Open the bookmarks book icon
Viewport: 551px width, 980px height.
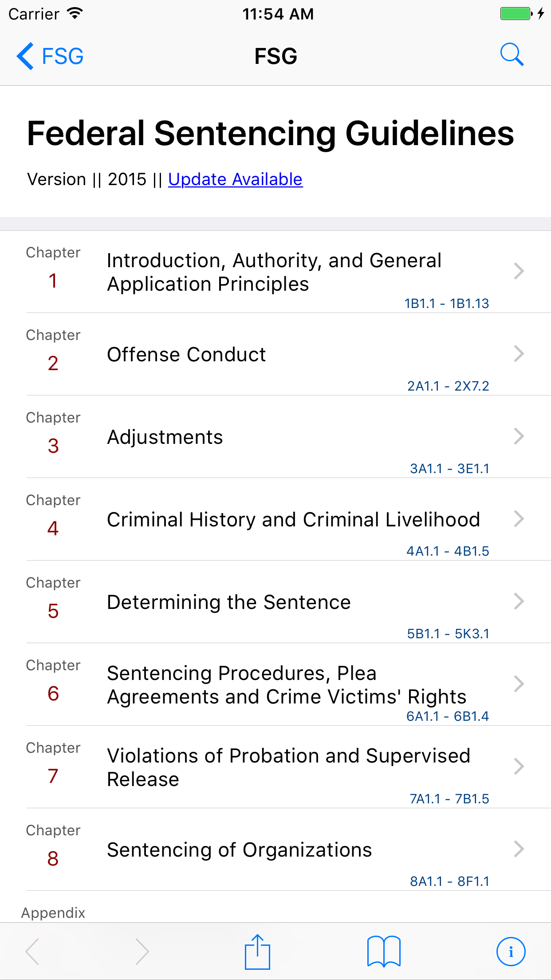(384, 952)
